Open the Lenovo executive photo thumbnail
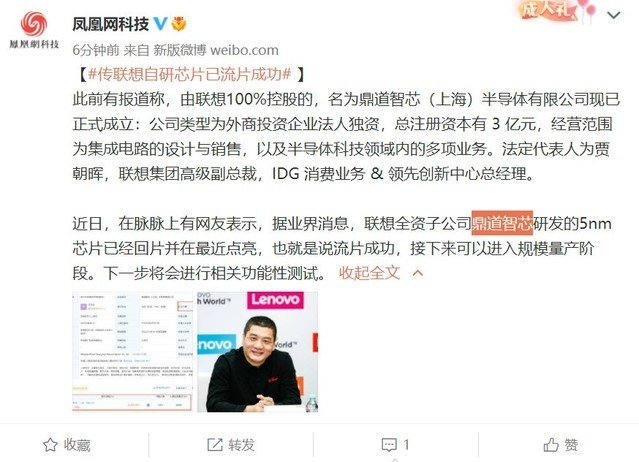The width and height of the screenshot is (639, 462). [x=258, y=352]
